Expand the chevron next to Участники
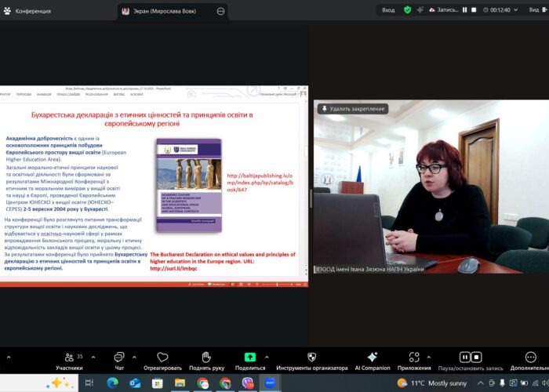Image resolution: width=549 pixels, height=392 pixels. [x=93, y=357]
